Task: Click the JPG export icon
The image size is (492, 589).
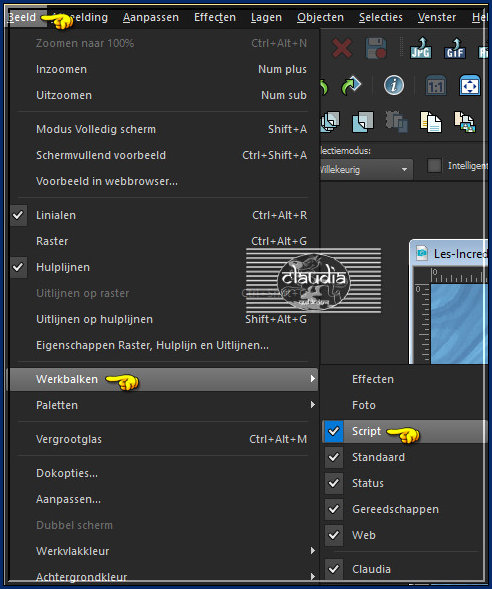Action: pyautogui.click(x=420, y=48)
